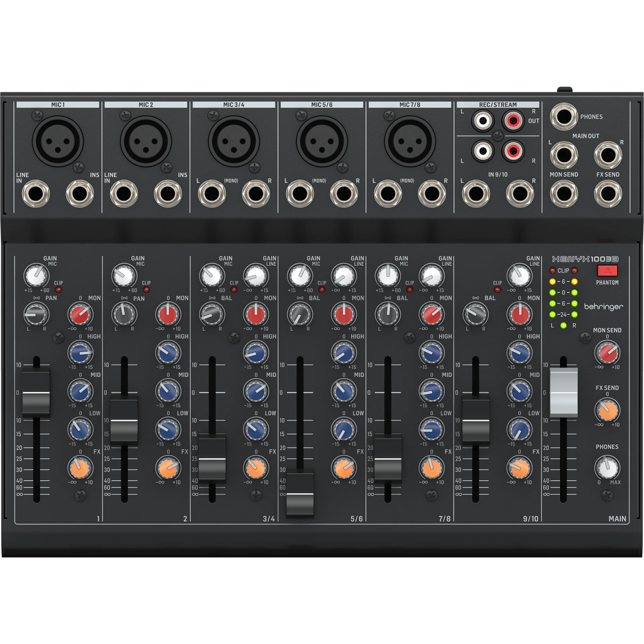Screen dimensions: 644x644
Task: Click the MIC 2 XLR input connector
Action: tap(146, 141)
